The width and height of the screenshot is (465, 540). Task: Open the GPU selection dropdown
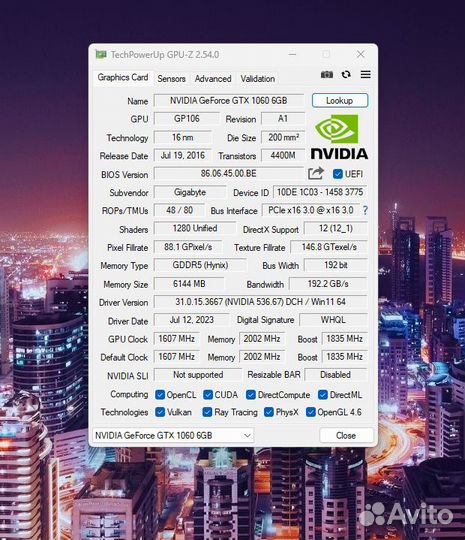tap(173, 435)
